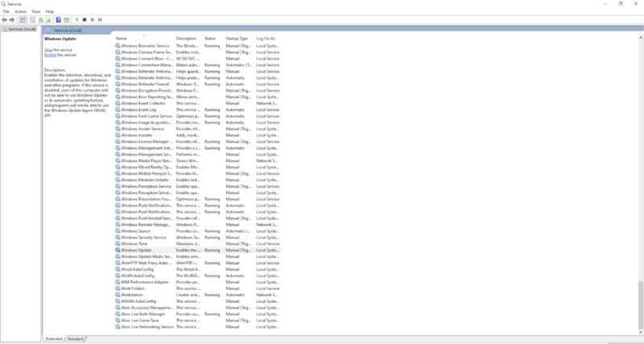This screenshot has width=644, height=344.
Task: Select the WWAN AutoConfig row
Action: tap(197, 301)
